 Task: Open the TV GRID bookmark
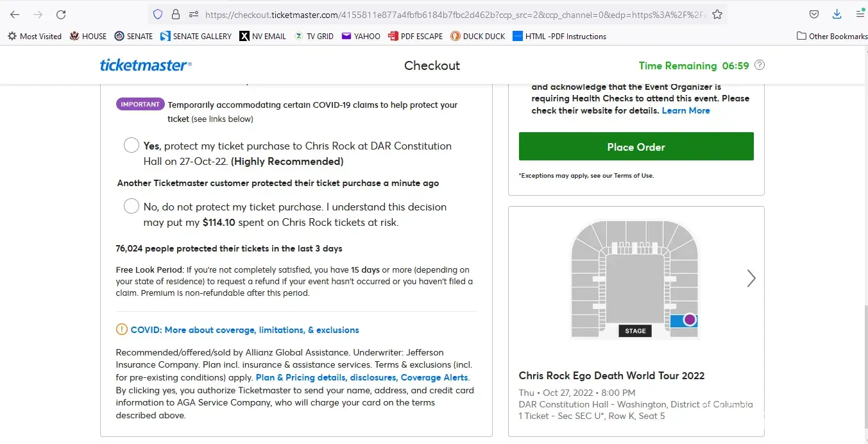point(314,36)
